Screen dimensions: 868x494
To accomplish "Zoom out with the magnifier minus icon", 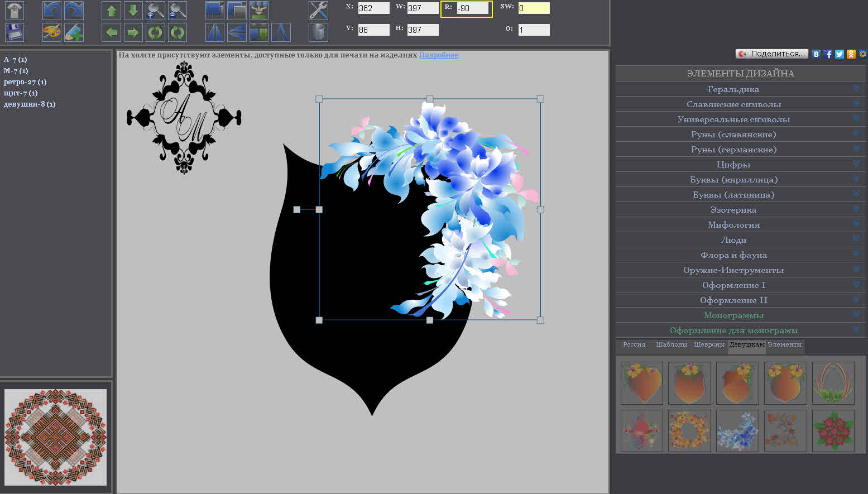I will [x=178, y=11].
